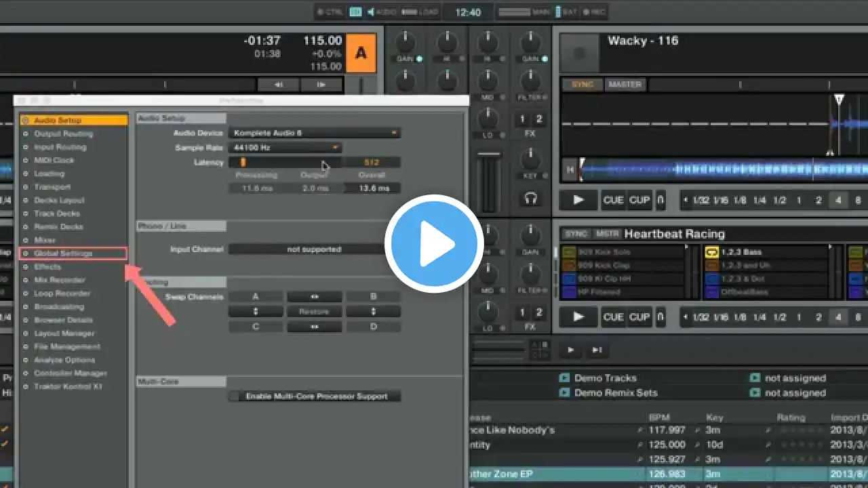The height and width of the screenshot is (488, 868).
Task: Click CUP on the Heartbeat Racing deck
Action: (639, 317)
